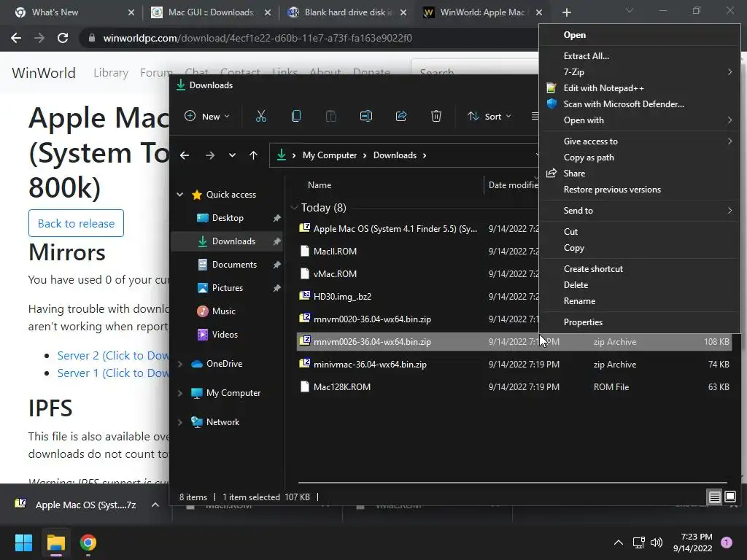747x560 pixels.
Task: Select the HD30.img_.bz2 file
Action: [342, 296]
